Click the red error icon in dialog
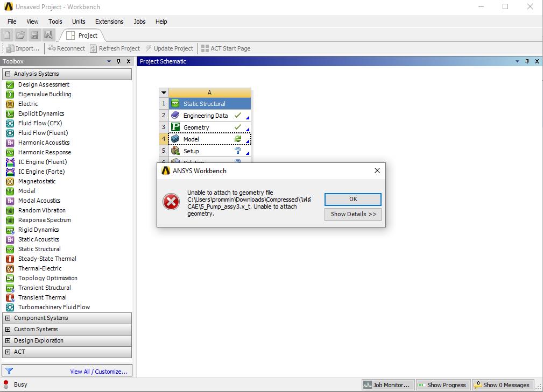Viewport: 543px width, 392px height. click(x=171, y=202)
